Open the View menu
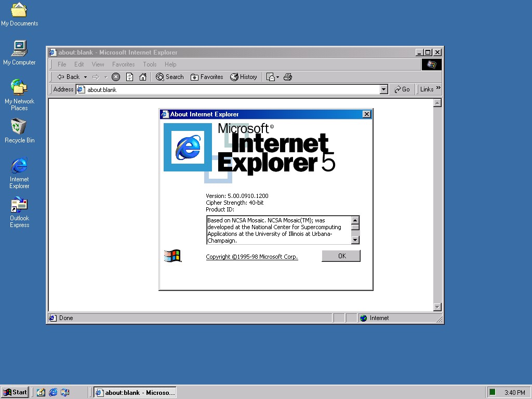Viewport: 532px width, 399px height. [x=98, y=64]
